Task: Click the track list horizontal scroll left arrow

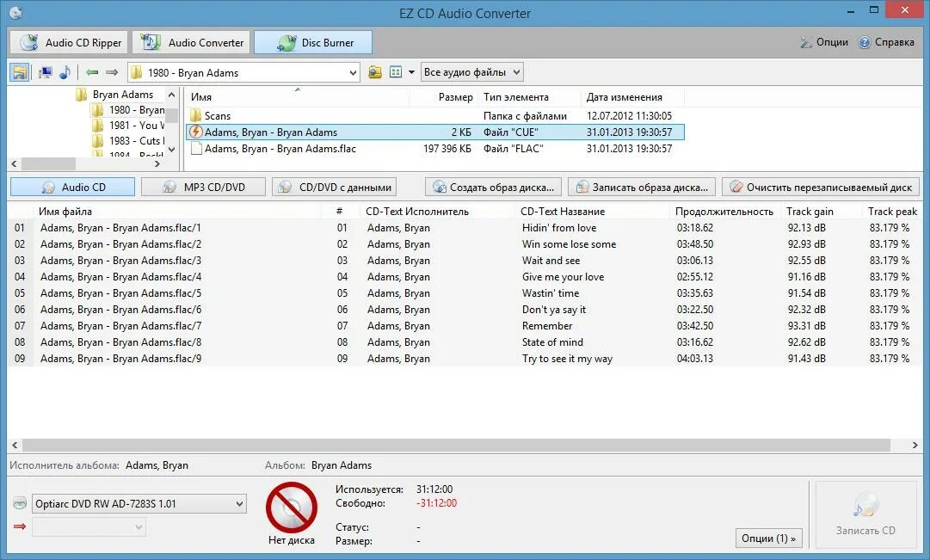Action: tap(15, 445)
